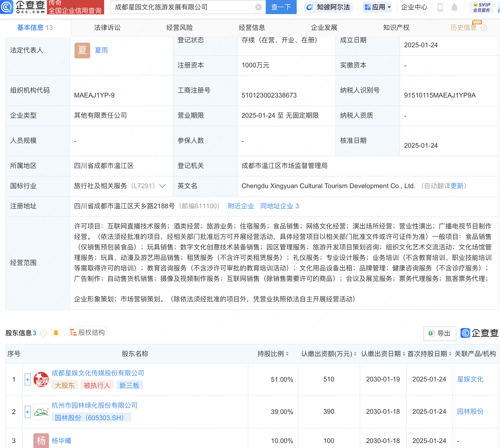
Task: Open shareholder 杨华曦 link
Action: (61, 441)
